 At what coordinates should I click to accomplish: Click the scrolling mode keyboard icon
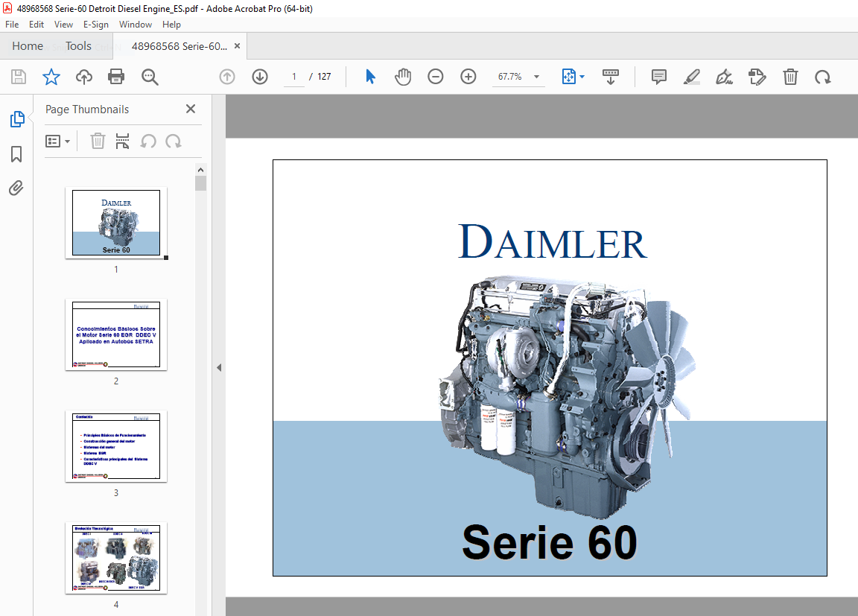[x=610, y=77]
